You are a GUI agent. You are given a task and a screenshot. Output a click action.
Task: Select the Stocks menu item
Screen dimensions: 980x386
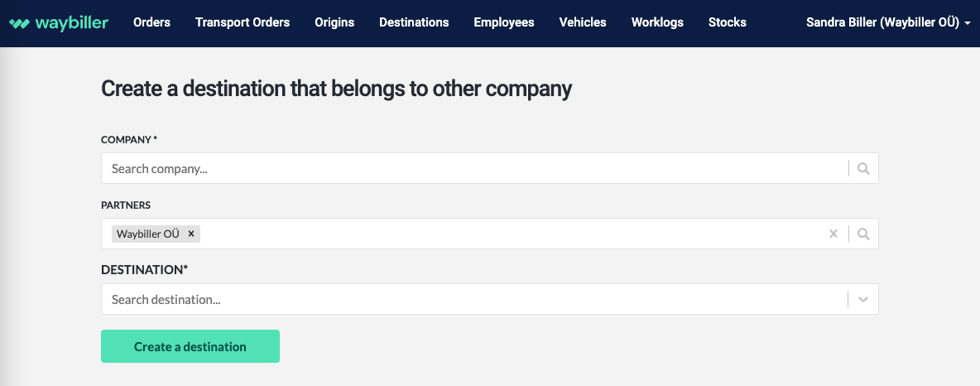[x=728, y=22]
